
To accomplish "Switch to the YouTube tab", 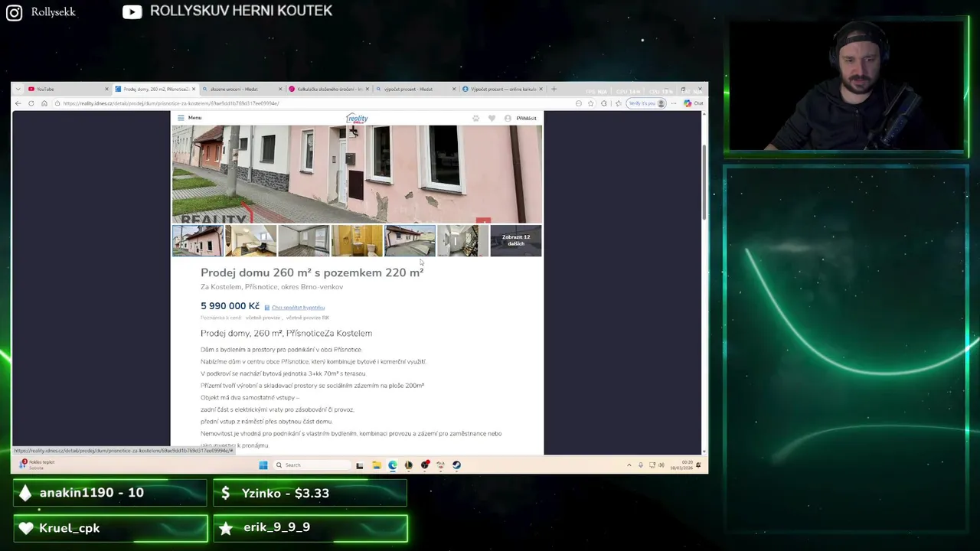I will tap(67, 89).
